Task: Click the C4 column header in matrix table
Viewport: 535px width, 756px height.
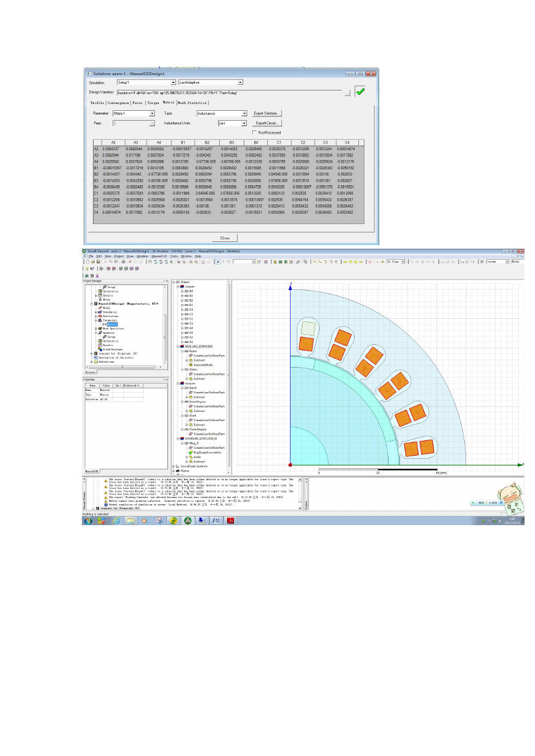Action: pyautogui.click(x=347, y=142)
